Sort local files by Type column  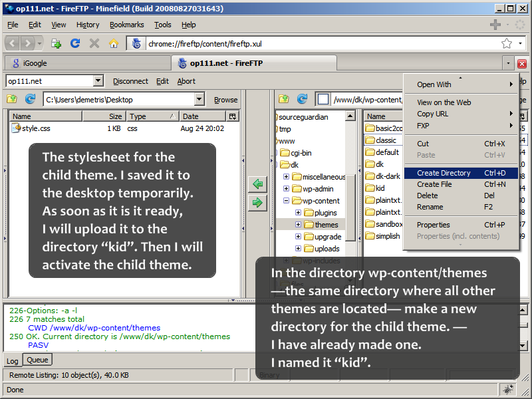pyautogui.click(x=152, y=116)
